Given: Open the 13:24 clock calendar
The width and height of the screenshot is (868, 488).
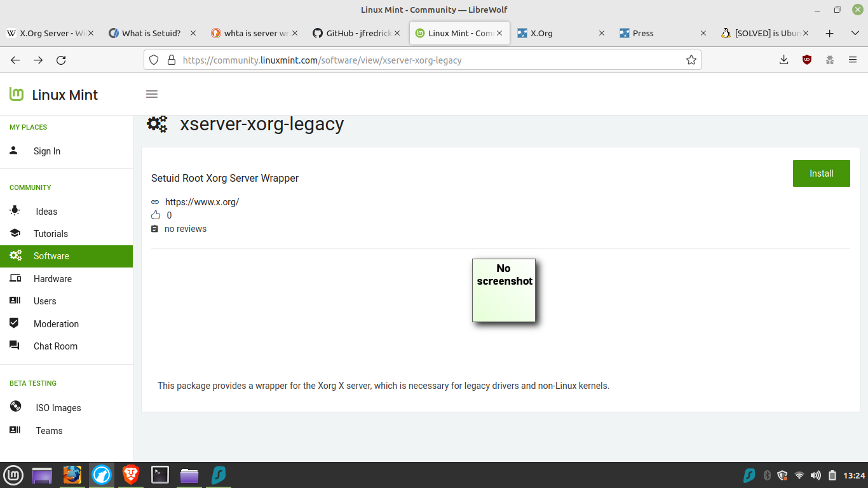Looking at the screenshot, I should click(854, 475).
